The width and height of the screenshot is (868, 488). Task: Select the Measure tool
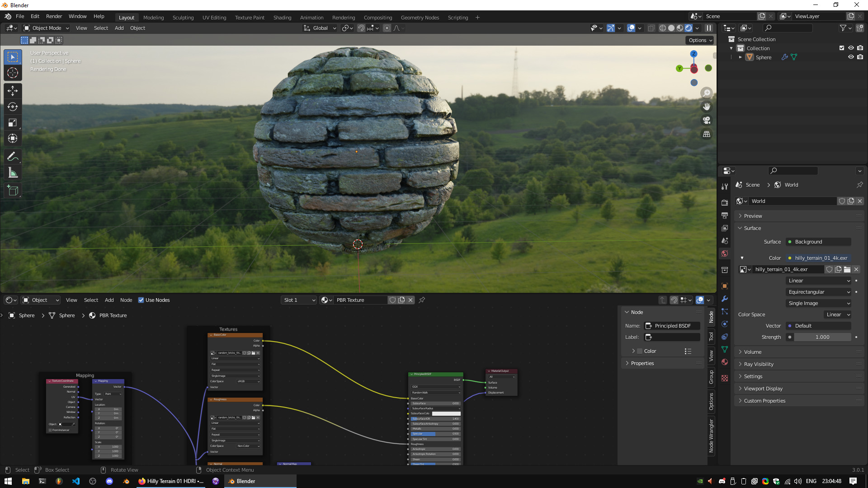(x=13, y=173)
